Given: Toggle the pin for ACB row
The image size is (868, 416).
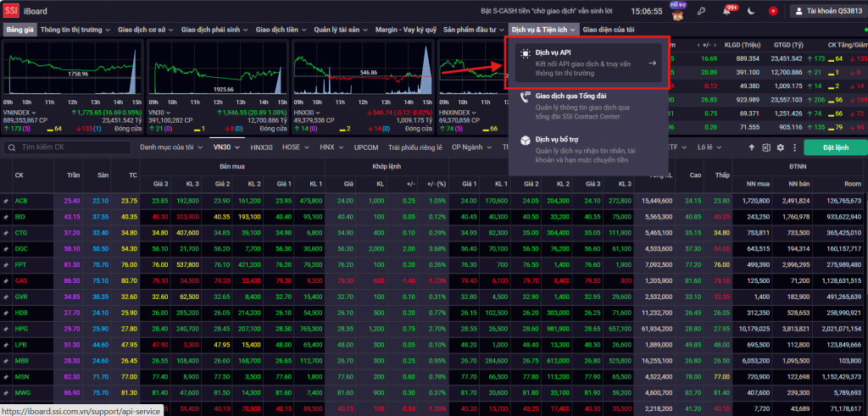Looking at the screenshot, I should tap(5, 201).
